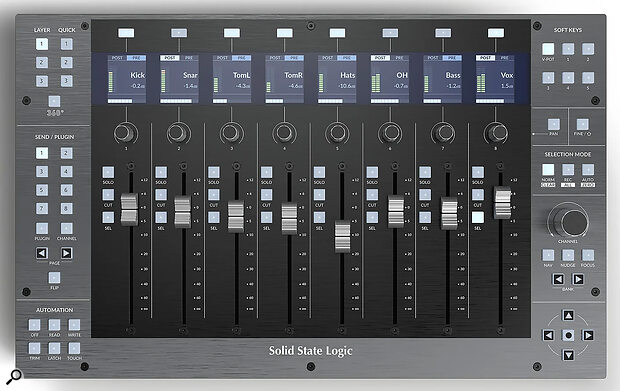
Task: Switch to Plugin mode
Action: tap(42, 229)
